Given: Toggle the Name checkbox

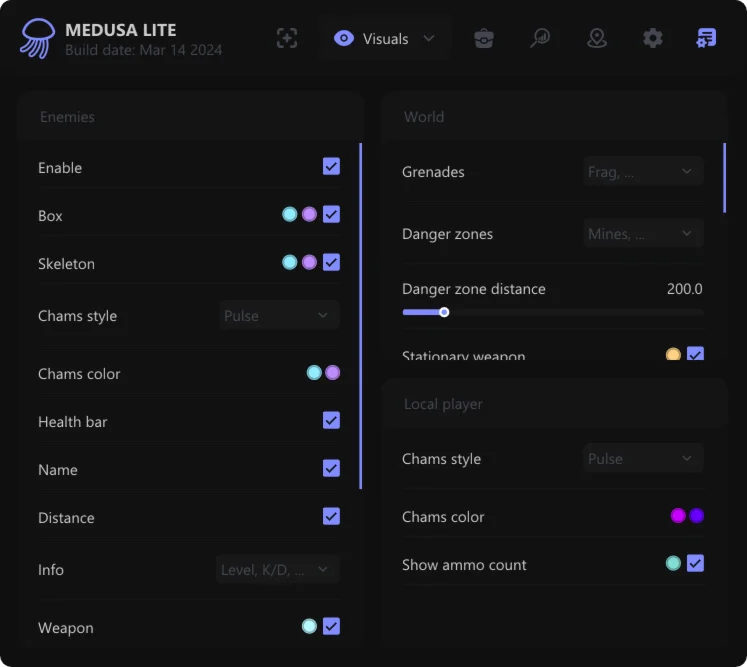Looking at the screenshot, I should (331, 468).
